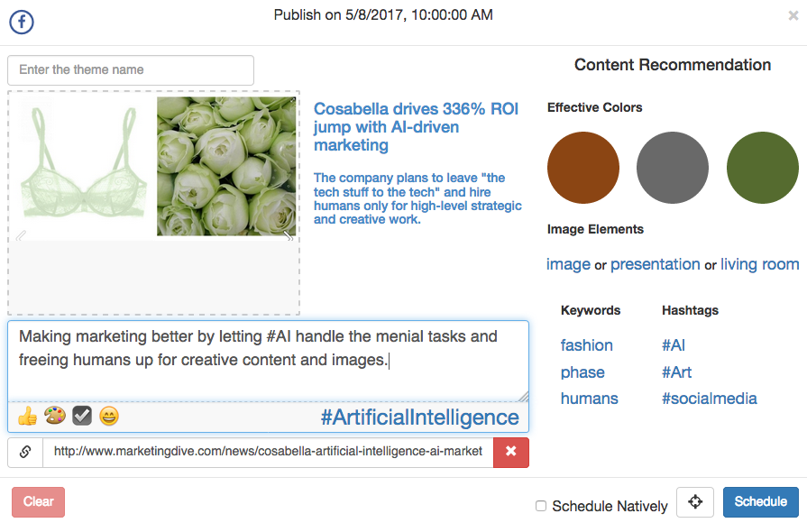Select the green effective color swatch
Viewport: 807px width, 532px height.
pos(762,168)
